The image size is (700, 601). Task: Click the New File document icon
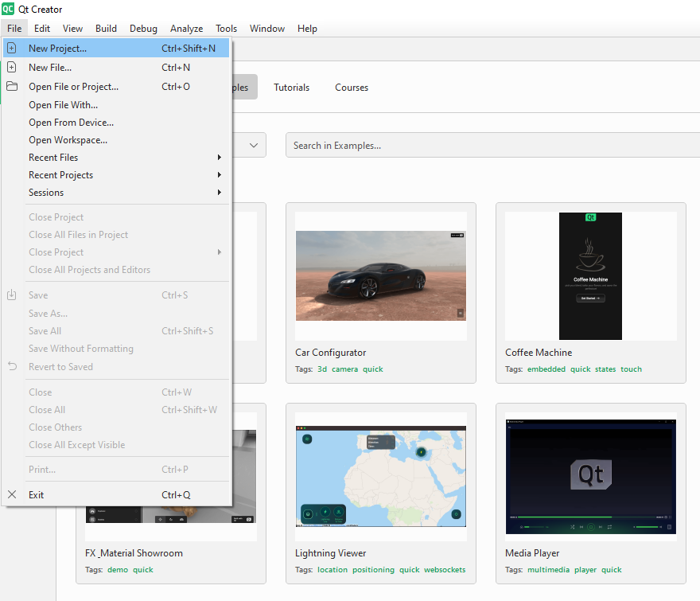tap(12, 68)
